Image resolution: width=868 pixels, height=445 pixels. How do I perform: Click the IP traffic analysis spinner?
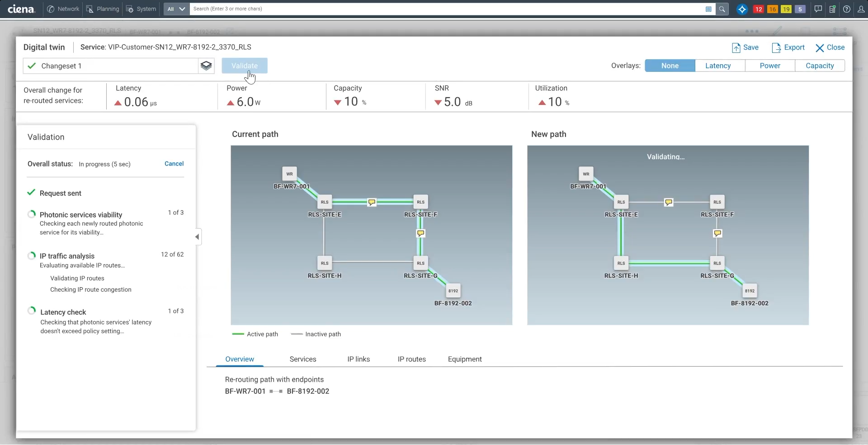click(32, 256)
